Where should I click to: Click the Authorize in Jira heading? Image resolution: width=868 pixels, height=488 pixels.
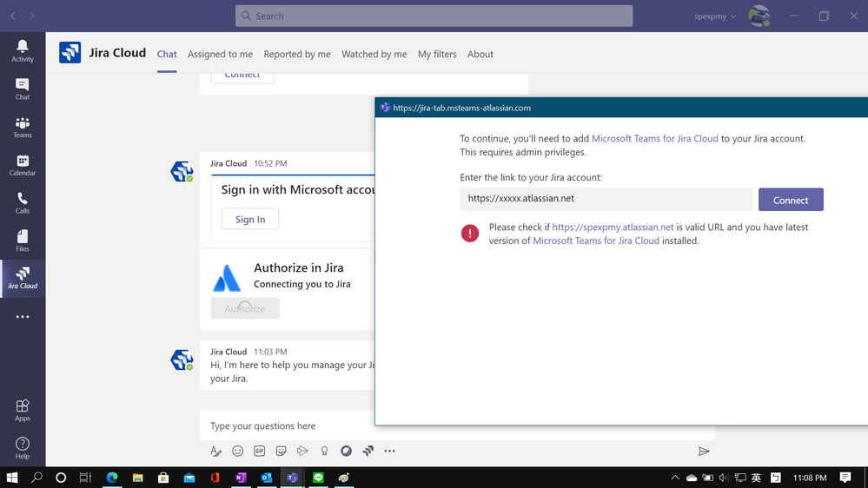click(x=298, y=267)
